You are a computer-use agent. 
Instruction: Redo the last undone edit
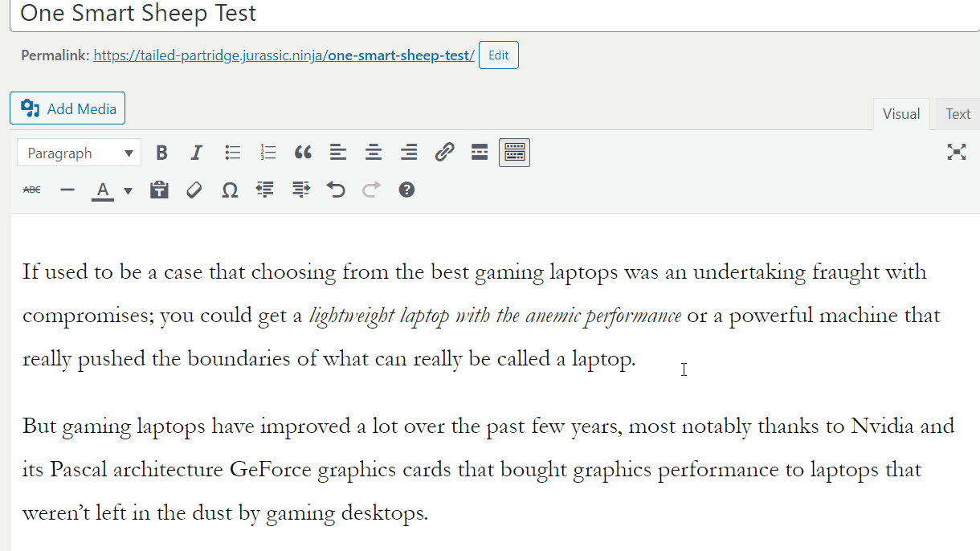click(x=371, y=190)
